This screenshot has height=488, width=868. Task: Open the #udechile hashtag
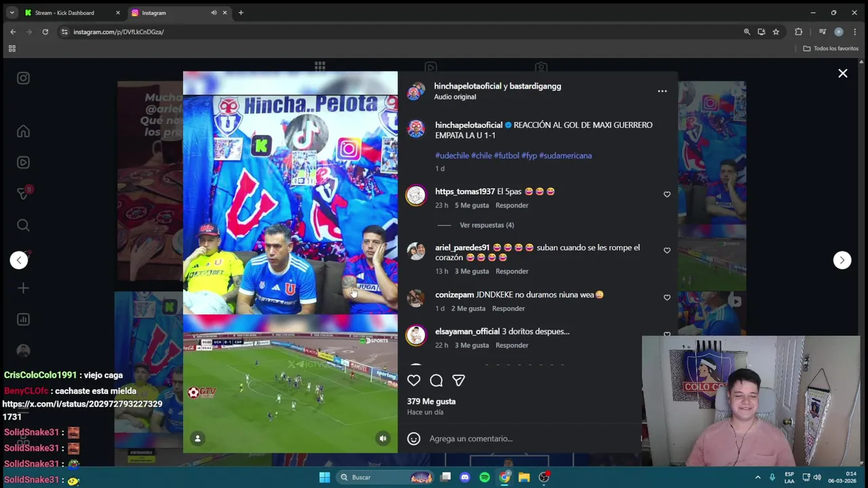click(x=452, y=156)
